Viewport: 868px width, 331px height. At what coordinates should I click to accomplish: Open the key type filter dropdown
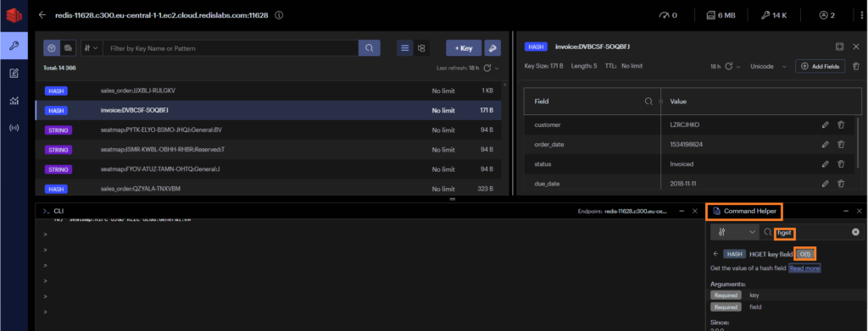(x=92, y=48)
